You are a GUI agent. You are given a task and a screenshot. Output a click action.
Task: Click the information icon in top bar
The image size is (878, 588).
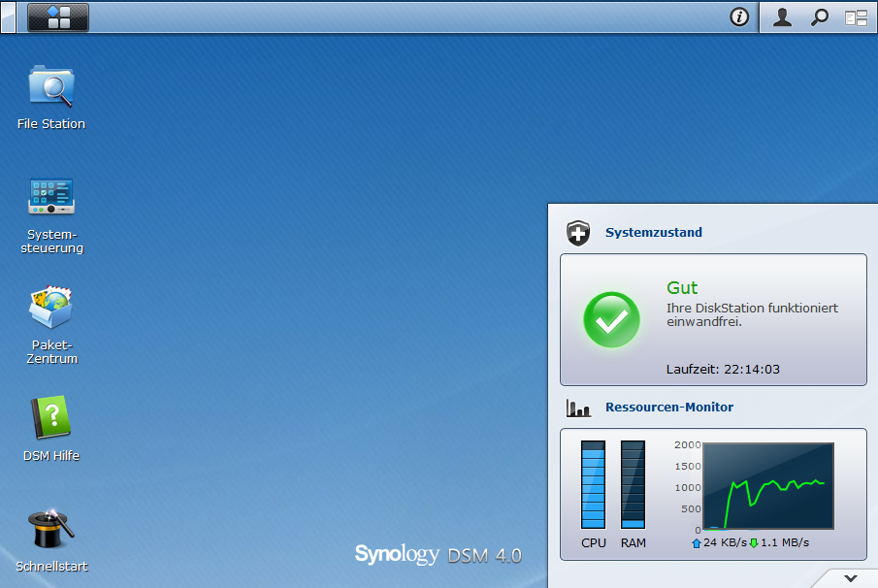click(x=739, y=17)
